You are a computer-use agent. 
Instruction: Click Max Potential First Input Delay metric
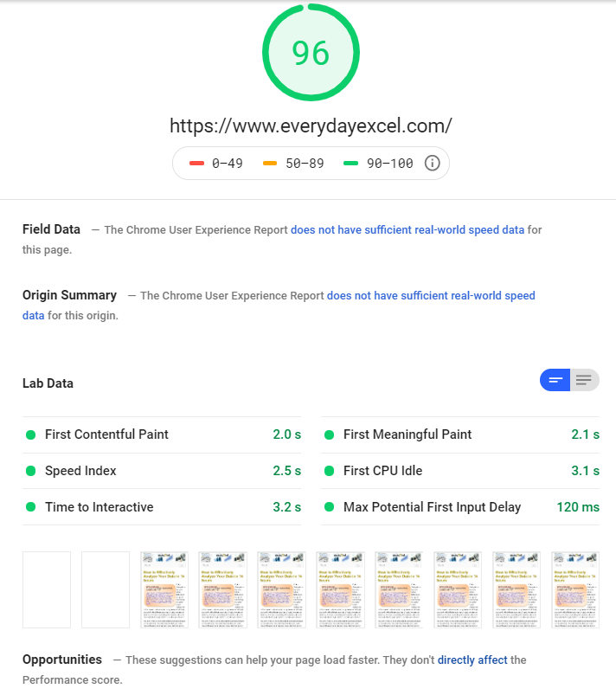pos(460,507)
